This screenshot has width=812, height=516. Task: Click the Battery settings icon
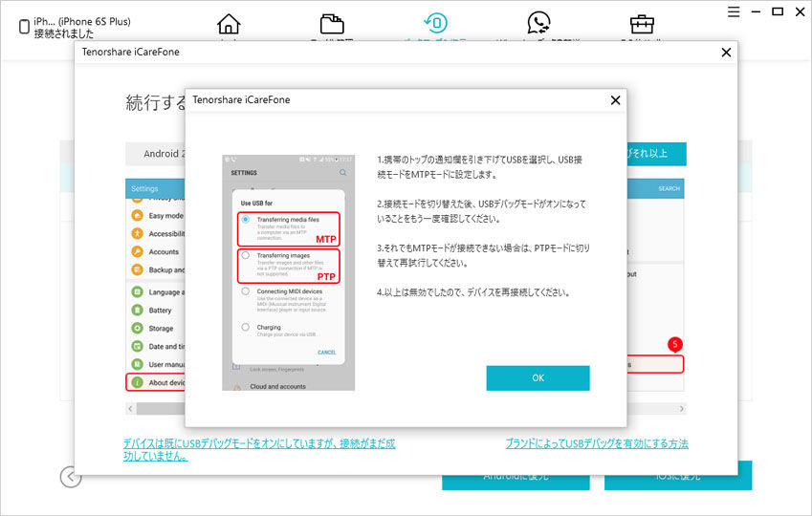tap(137, 310)
